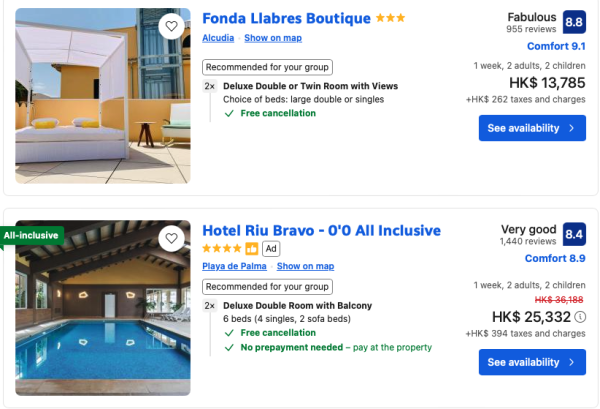This screenshot has height=409, width=600.
Task: Show Fonda Llabres Boutique on map
Action: (x=273, y=38)
